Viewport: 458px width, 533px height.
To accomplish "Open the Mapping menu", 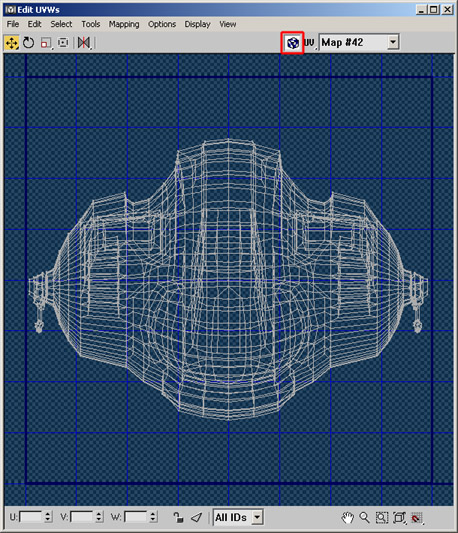I will point(124,24).
